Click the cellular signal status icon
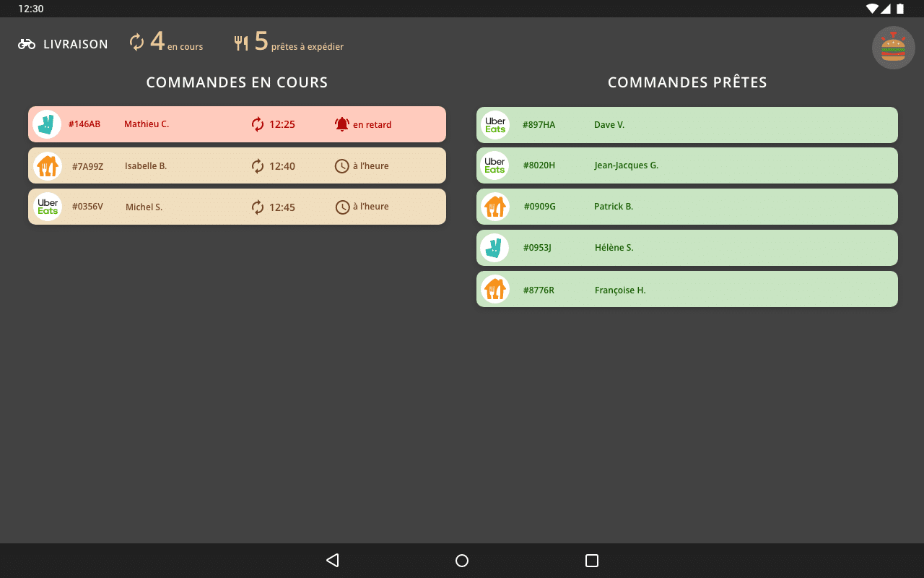This screenshot has width=924, height=578. pyautogui.click(x=886, y=9)
